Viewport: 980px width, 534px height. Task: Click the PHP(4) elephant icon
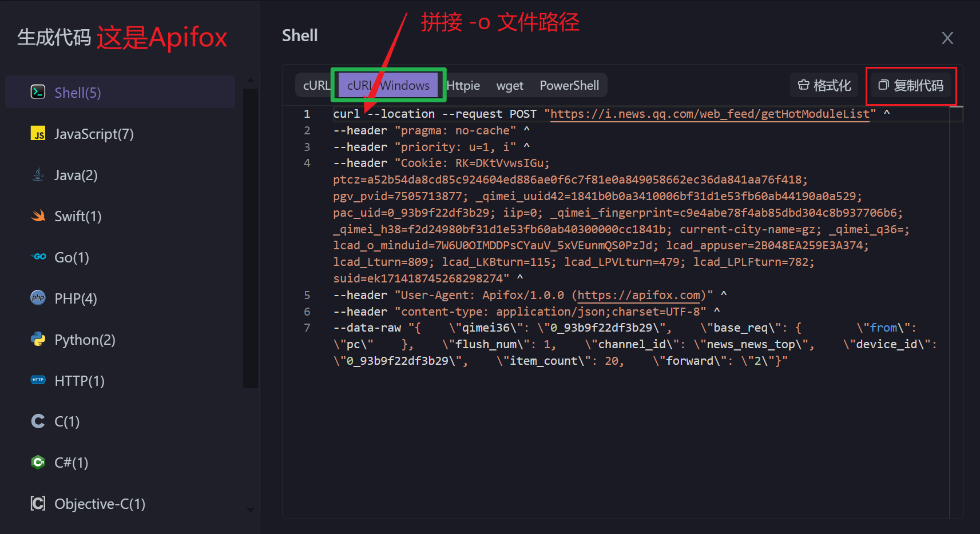point(38,298)
